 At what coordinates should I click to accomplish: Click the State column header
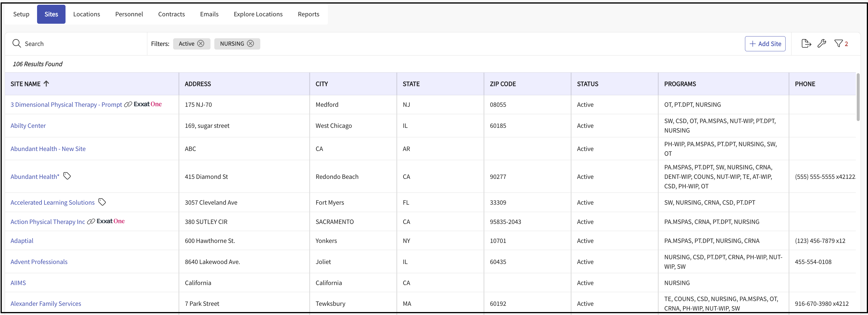(x=411, y=84)
